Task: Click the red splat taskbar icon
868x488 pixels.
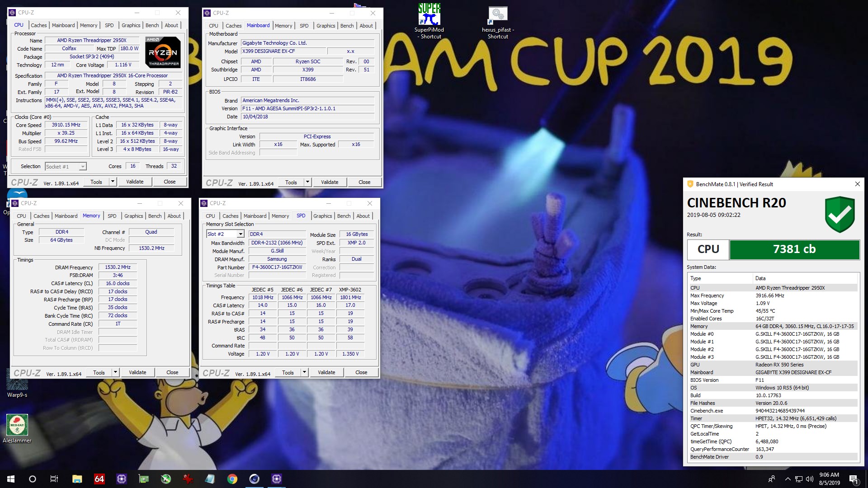Action: (x=188, y=479)
